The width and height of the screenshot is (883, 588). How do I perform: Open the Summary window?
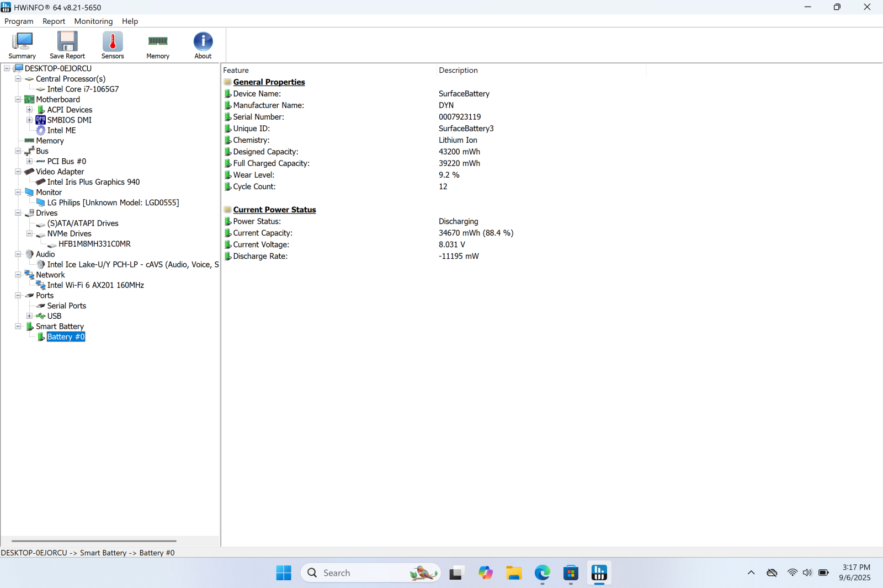click(22, 45)
